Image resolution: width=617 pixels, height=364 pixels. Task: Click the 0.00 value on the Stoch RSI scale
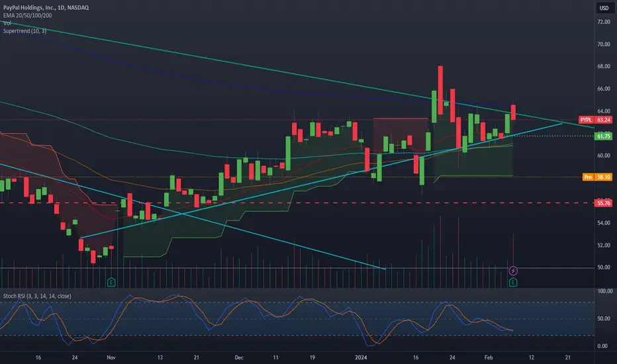point(602,346)
